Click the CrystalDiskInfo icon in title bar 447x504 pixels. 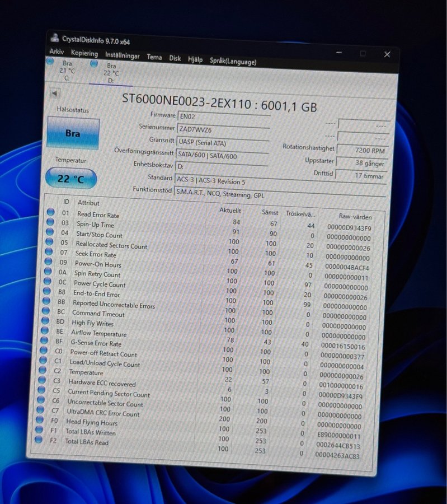pyautogui.click(x=55, y=38)
